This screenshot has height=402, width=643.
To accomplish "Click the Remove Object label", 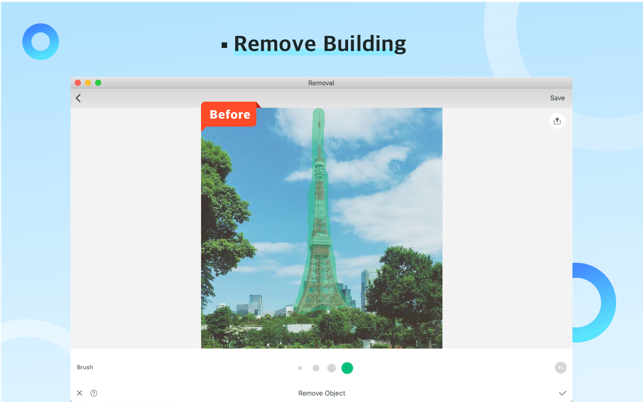I will tap(322, 393).
